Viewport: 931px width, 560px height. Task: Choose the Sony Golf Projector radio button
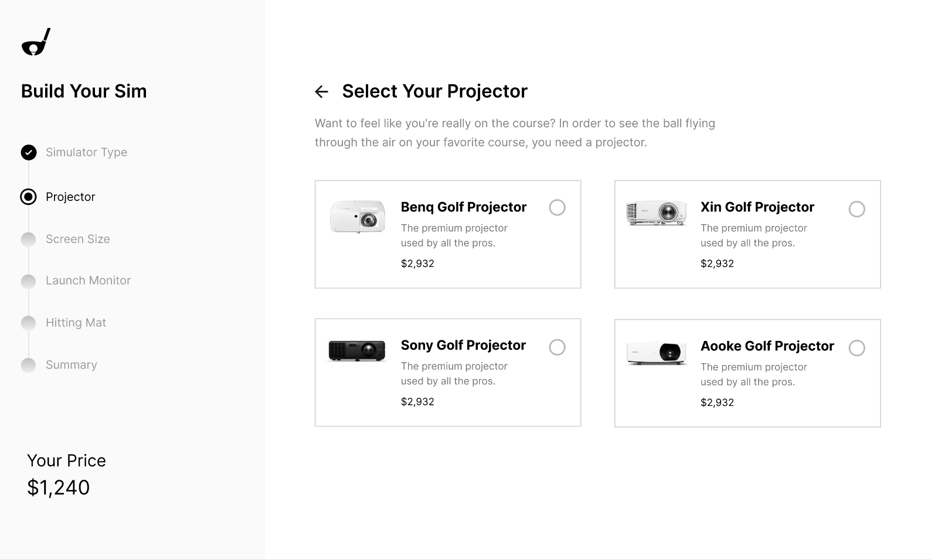click(557, 347)
